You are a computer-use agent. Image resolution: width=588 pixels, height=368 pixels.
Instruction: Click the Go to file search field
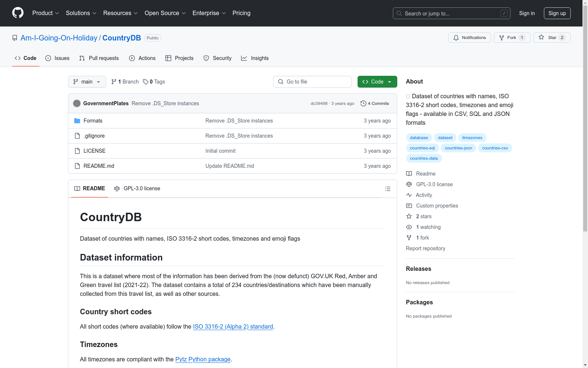312,82
